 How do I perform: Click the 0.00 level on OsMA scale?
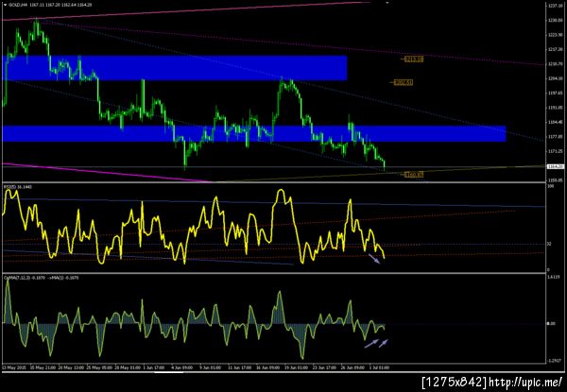[x=550, y=323]
